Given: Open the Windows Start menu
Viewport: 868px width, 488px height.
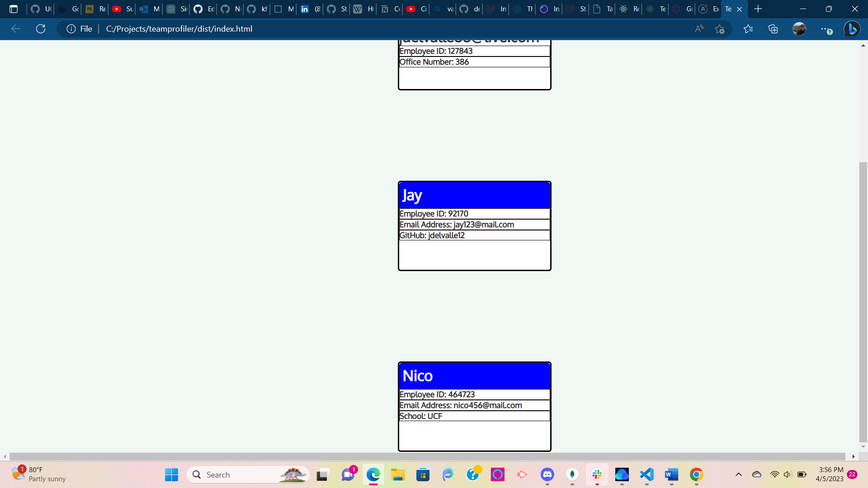Looking at the screenshot, I should [171, 474].
